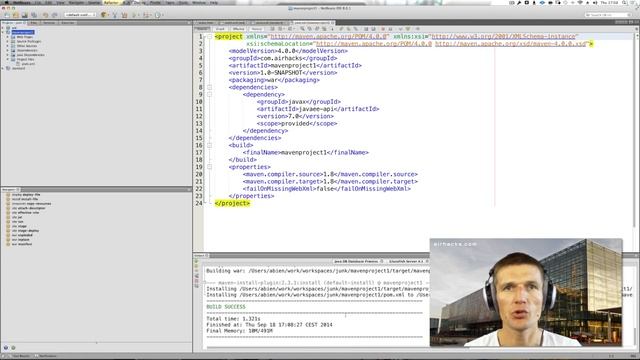
Task: Collapse the build fold on line 16
Action: 209,145
